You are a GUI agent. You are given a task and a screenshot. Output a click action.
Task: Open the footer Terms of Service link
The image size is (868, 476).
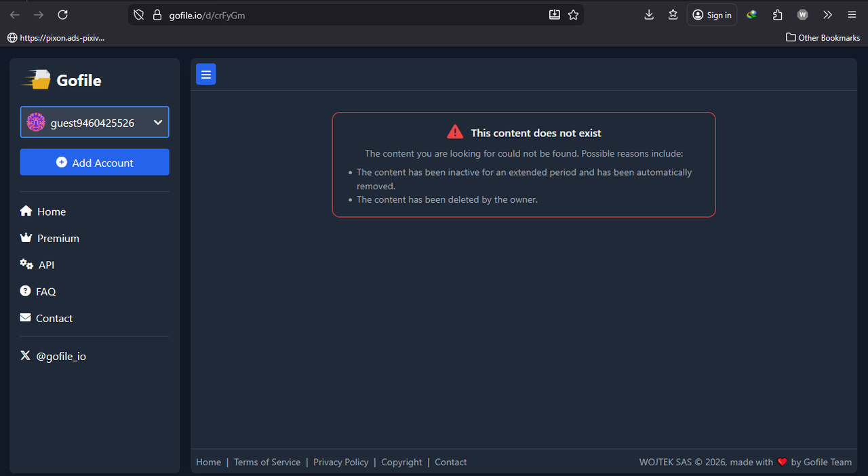(x=267, y=462)
